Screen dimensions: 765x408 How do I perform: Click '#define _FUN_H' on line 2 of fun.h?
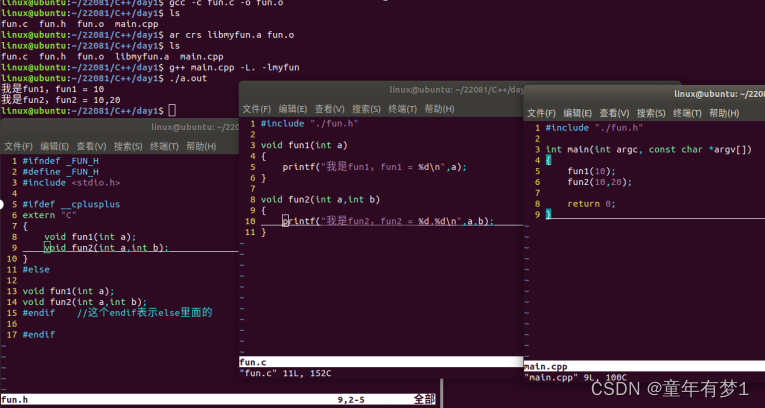[x=60, y=172]
